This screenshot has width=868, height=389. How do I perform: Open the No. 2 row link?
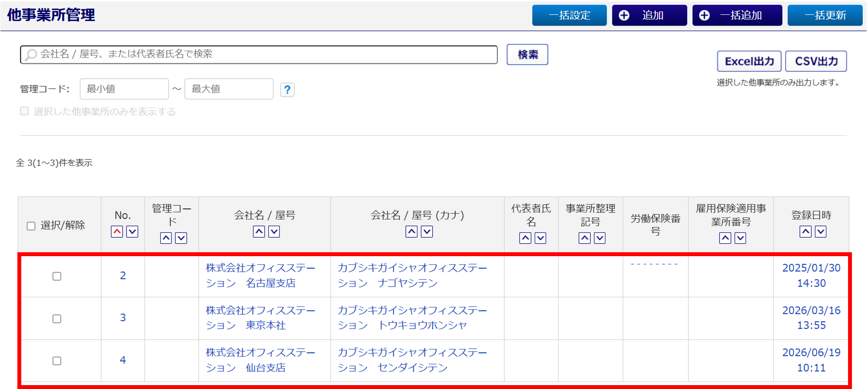click(123, 276)
